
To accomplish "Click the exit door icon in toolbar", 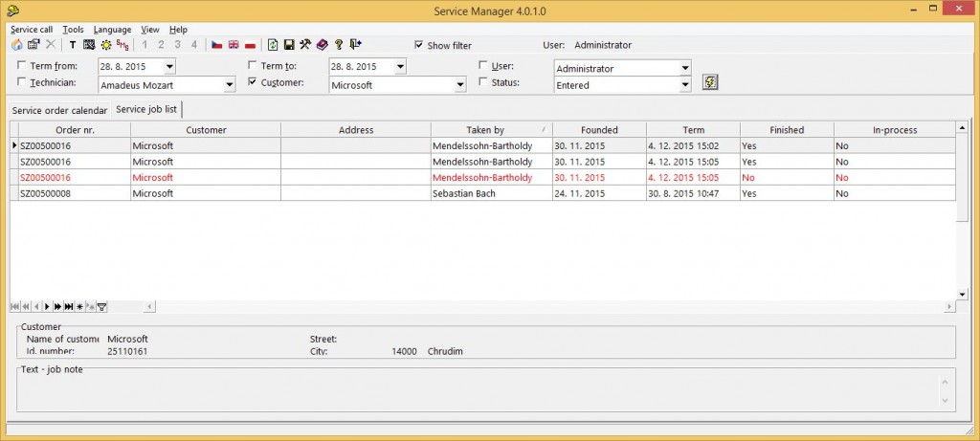I will (355, 45).
